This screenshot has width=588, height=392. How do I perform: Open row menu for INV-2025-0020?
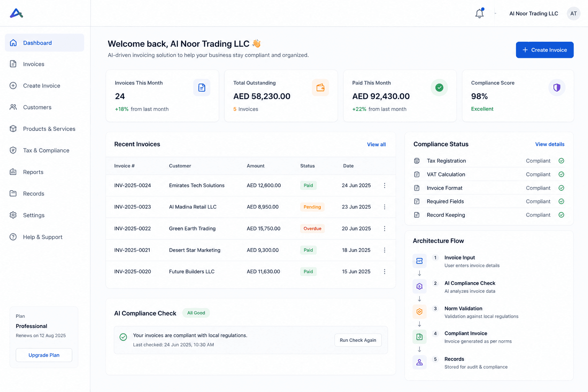point(384,271)
